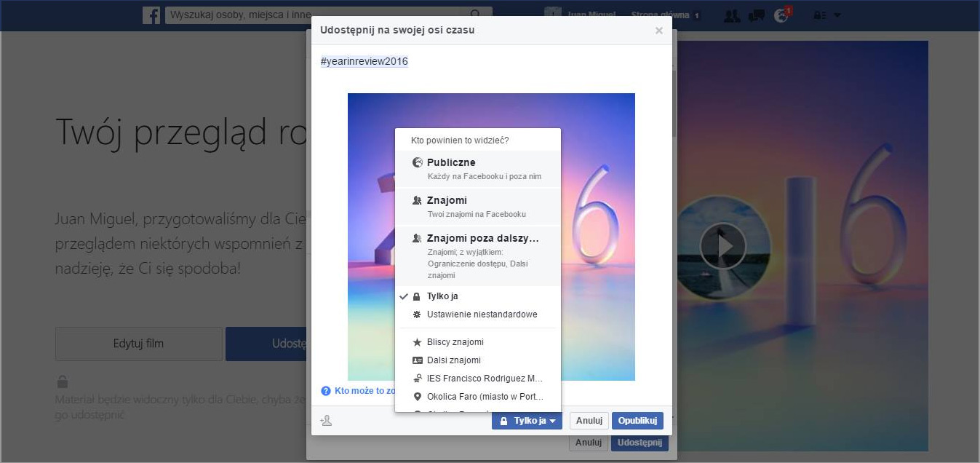This screenshot has height=463, width=980.
Task: Click the #yearinreview2016 hashtag text
Action: click(x=364, y=61)
